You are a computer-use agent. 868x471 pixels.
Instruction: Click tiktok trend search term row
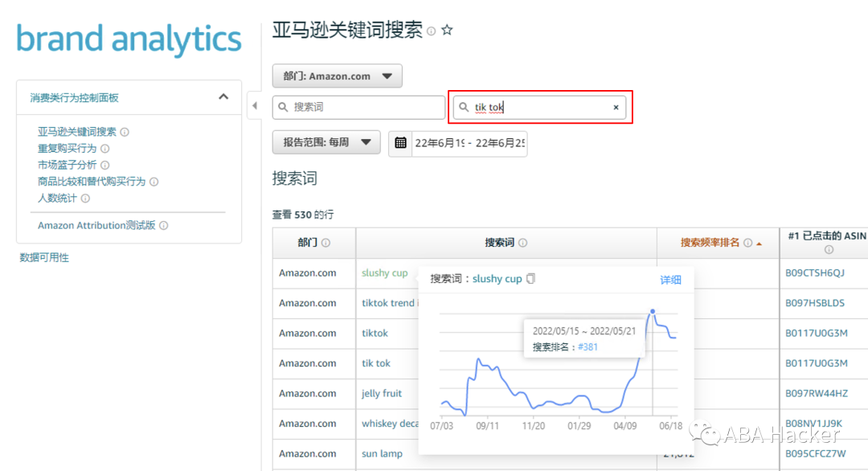tap(390, 303)
